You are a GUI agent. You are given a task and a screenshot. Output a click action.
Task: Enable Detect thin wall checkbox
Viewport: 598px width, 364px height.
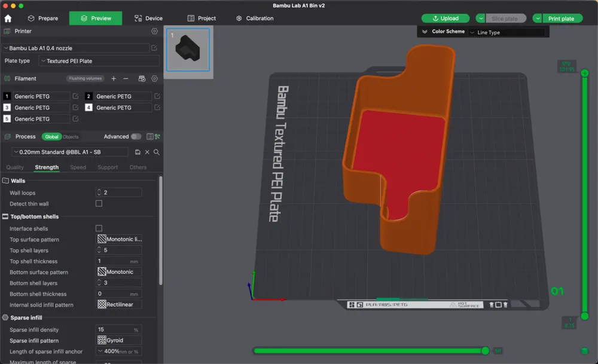point(99,204)
